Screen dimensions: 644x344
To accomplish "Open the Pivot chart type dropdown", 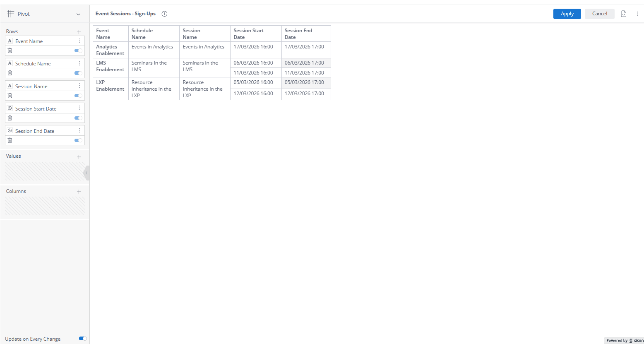I will click(x=79, y=14).
